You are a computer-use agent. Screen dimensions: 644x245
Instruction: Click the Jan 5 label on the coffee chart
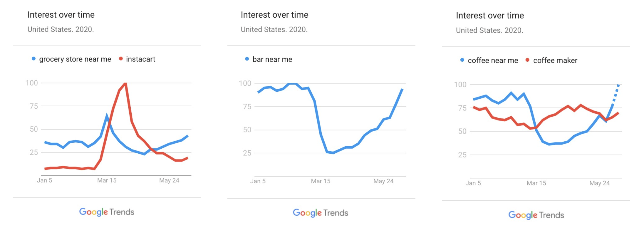[x=473, y=183]
